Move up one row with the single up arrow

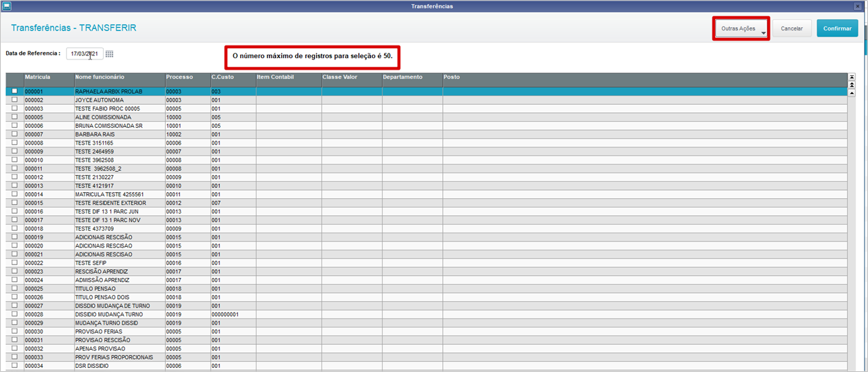852,93
